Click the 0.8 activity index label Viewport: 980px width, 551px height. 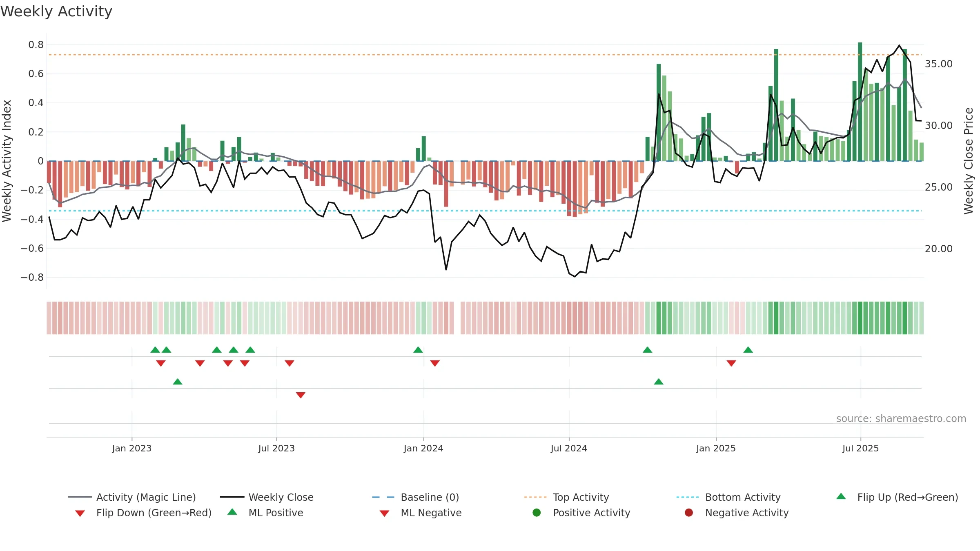(x=36, y=44)
